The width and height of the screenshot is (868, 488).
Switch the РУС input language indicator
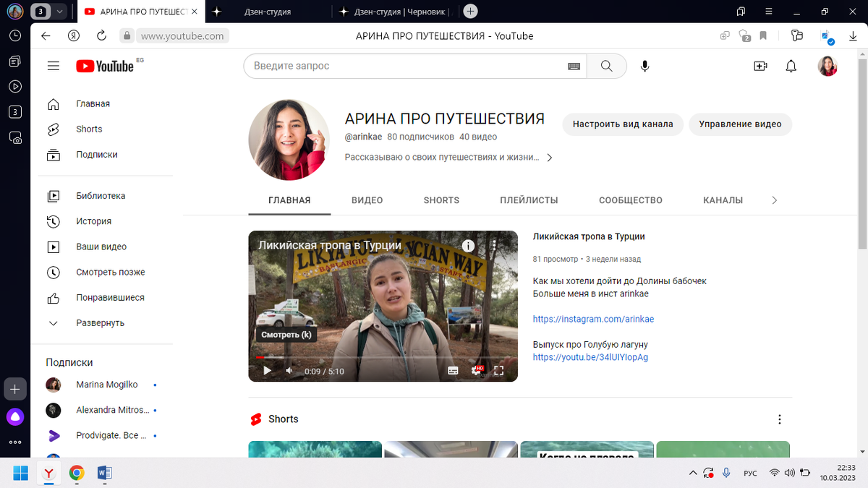[x=750, y=473]
